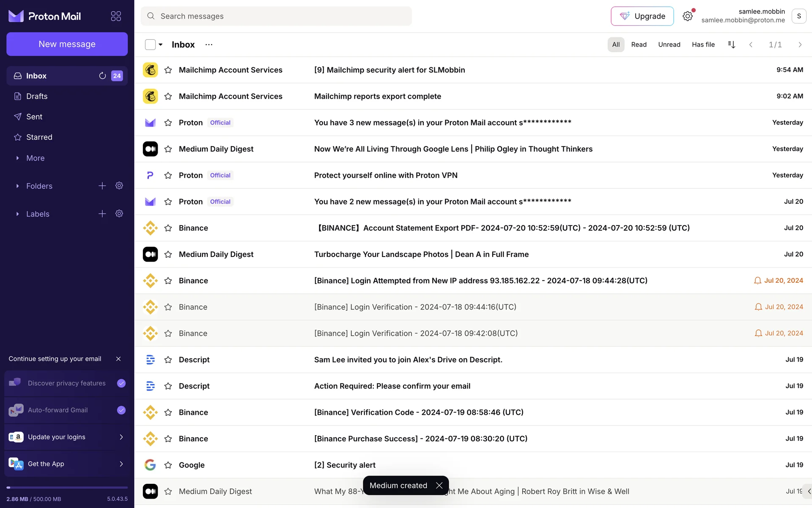
Task: Open the select-all dropdown arrow
Action: (161, 44)
